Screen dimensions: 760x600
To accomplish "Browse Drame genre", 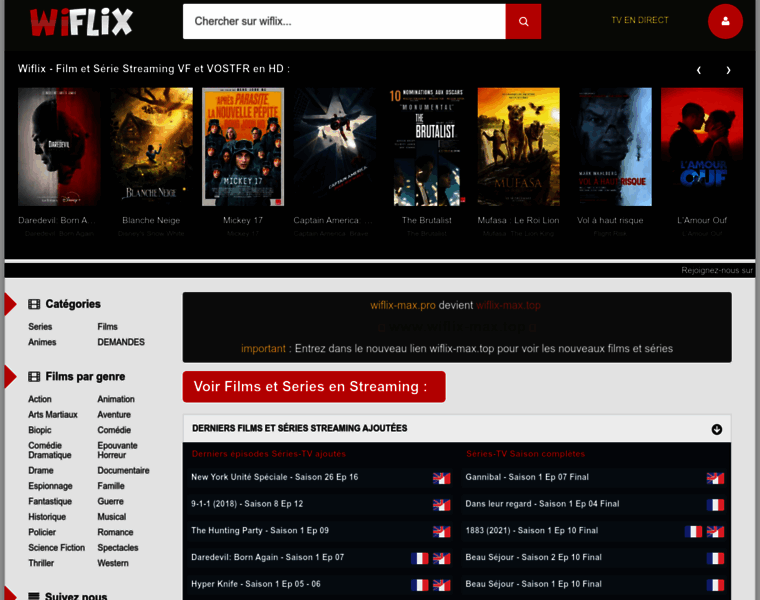I will [x=41, y=471].
